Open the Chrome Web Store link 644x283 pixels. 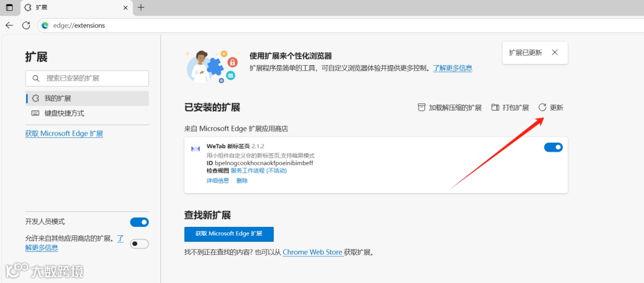[312, 252]
